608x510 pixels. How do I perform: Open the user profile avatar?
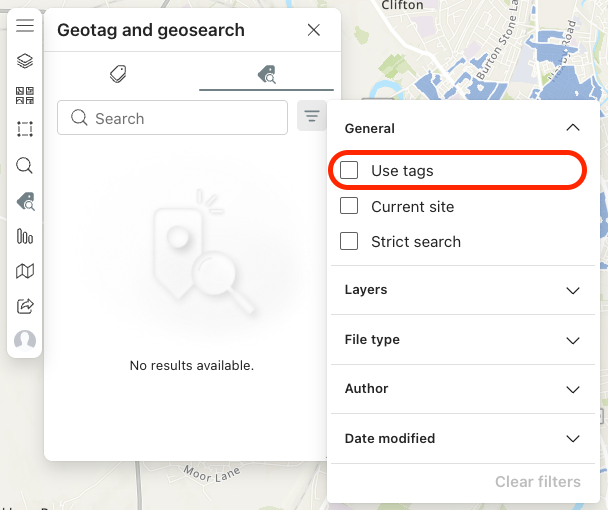coord(25,341)
